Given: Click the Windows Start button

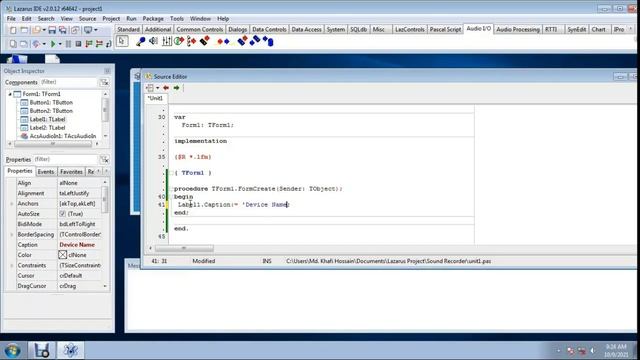Looking at the screenshot, I should [x=12, y=351].
